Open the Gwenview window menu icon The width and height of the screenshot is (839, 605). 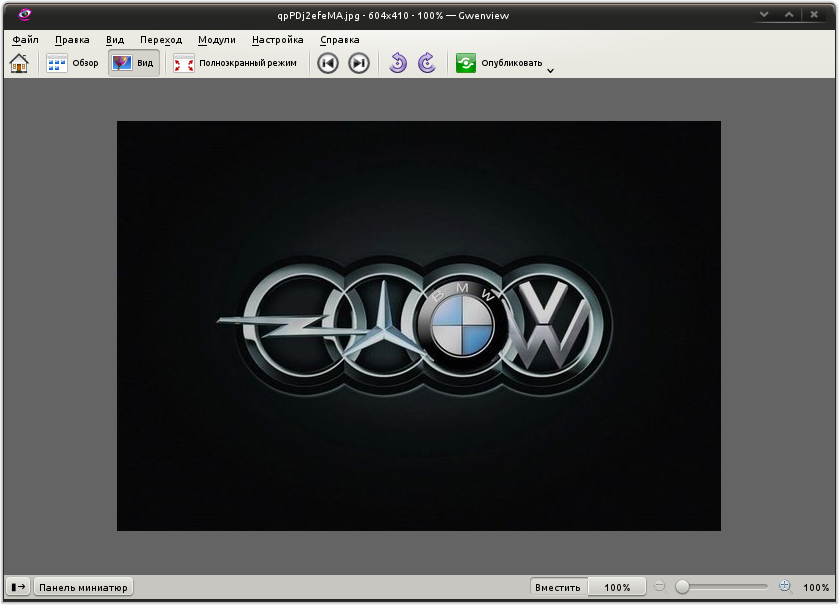point(24,14)
